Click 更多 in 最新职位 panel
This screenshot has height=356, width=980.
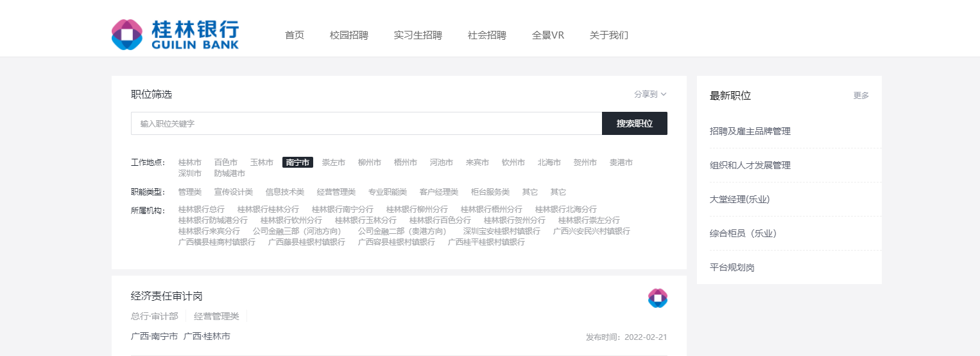click(x=861, y=96)
